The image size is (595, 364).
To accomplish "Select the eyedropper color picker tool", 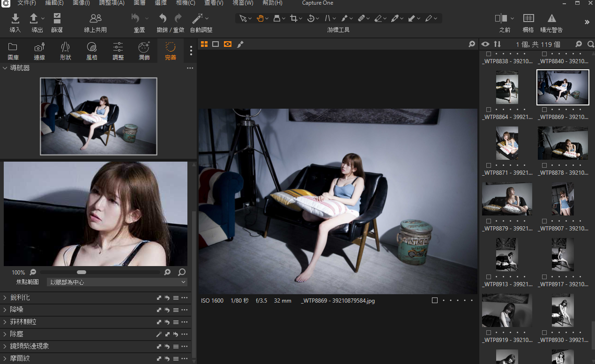I will 395,19.
